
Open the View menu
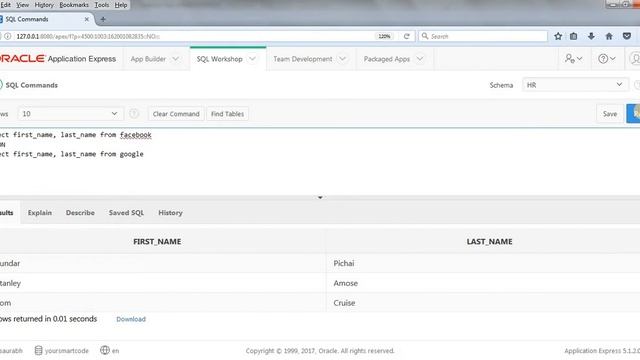[x=22, y=5]
